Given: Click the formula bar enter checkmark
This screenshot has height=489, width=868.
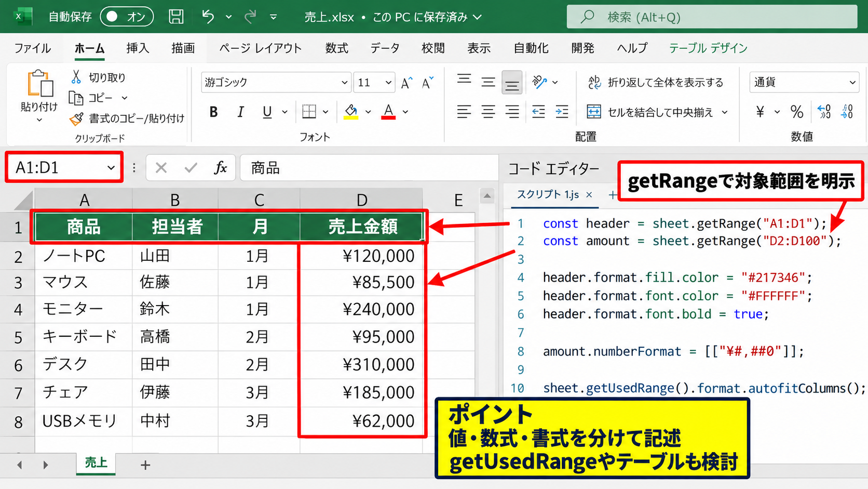Looking at the screenshot, I should coord(191,168).
